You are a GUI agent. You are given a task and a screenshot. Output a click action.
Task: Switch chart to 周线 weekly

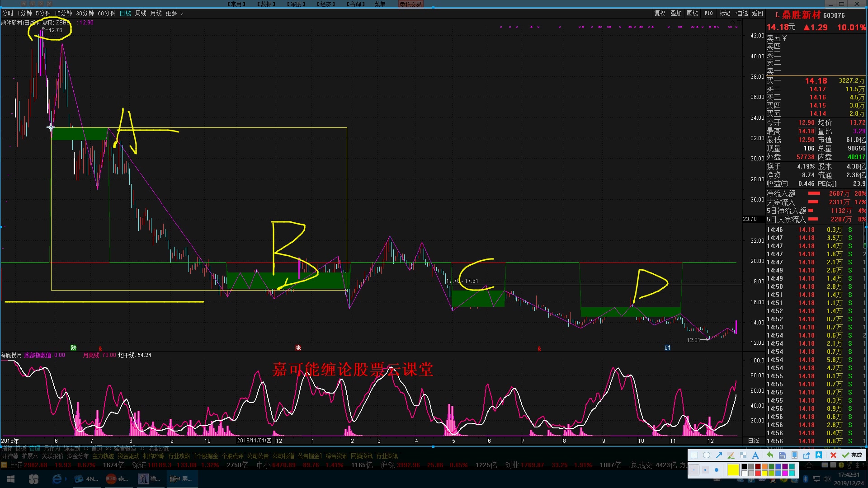(x=141, y=13)
